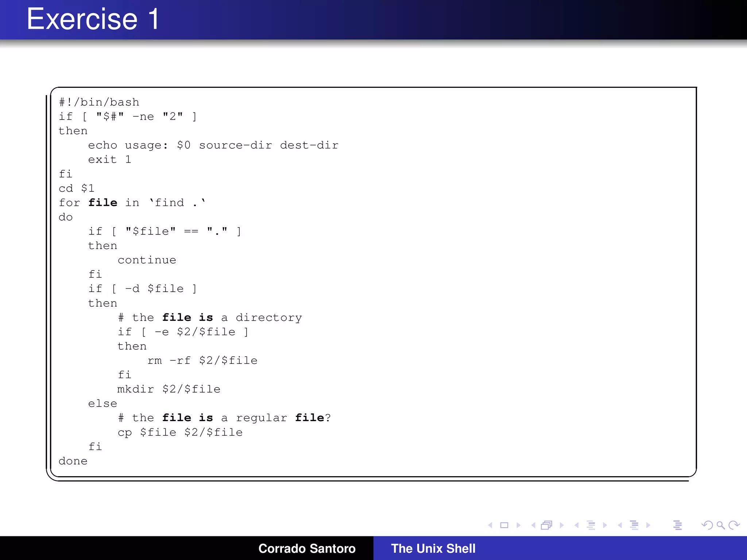Go to the previous section arrow
Screen dimensions: 747x560
click(x=620, y=525)
